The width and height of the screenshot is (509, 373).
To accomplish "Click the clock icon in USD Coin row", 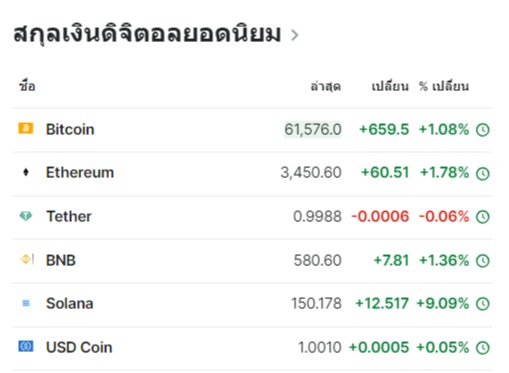I will [x=483, y=348].
